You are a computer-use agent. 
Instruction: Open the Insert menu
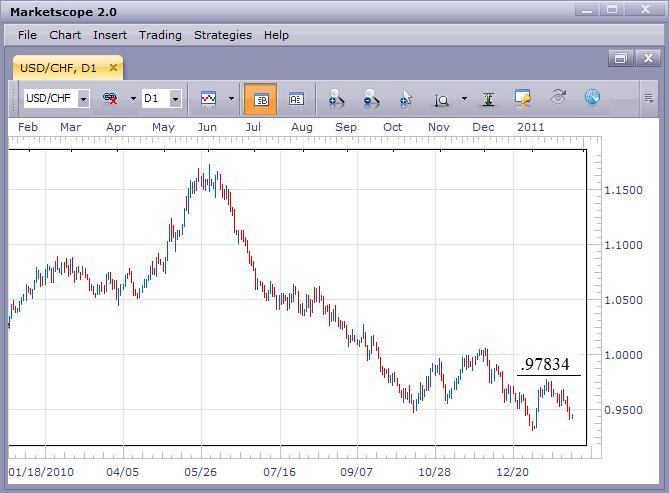tap(110, 35)
